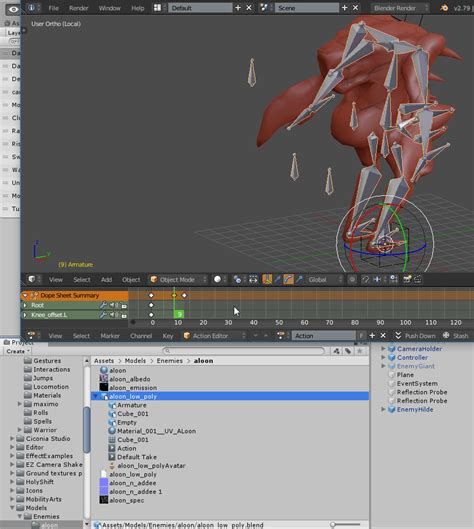474x529 pixels.
Task: Click the keyframe at frame 0 on Root row
Action: coord(151,305)
